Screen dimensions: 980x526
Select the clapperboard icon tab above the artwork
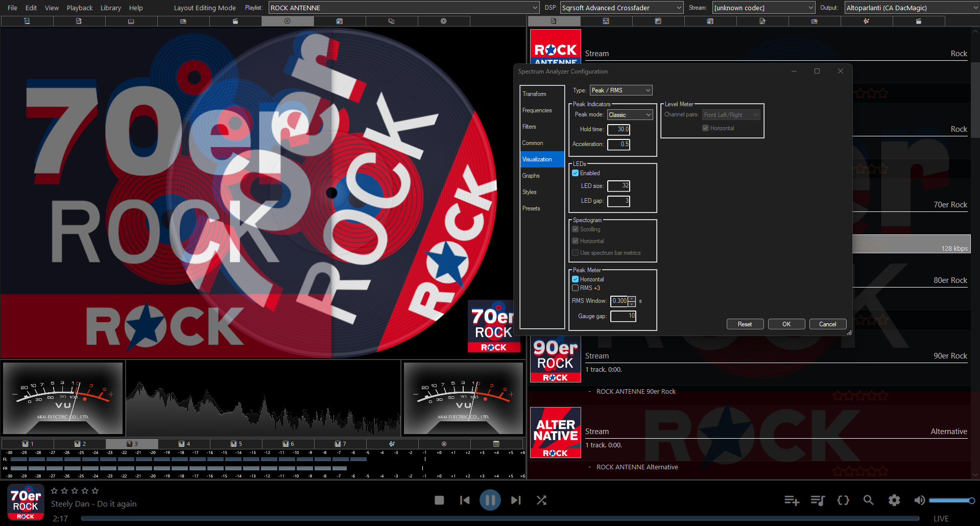(x=235, y=21)
